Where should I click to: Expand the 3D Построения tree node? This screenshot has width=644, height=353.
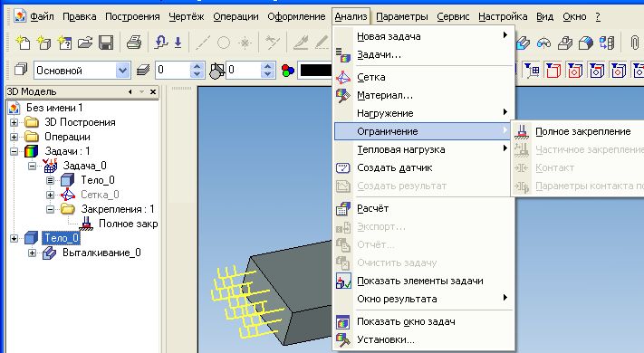pos(14,122)
